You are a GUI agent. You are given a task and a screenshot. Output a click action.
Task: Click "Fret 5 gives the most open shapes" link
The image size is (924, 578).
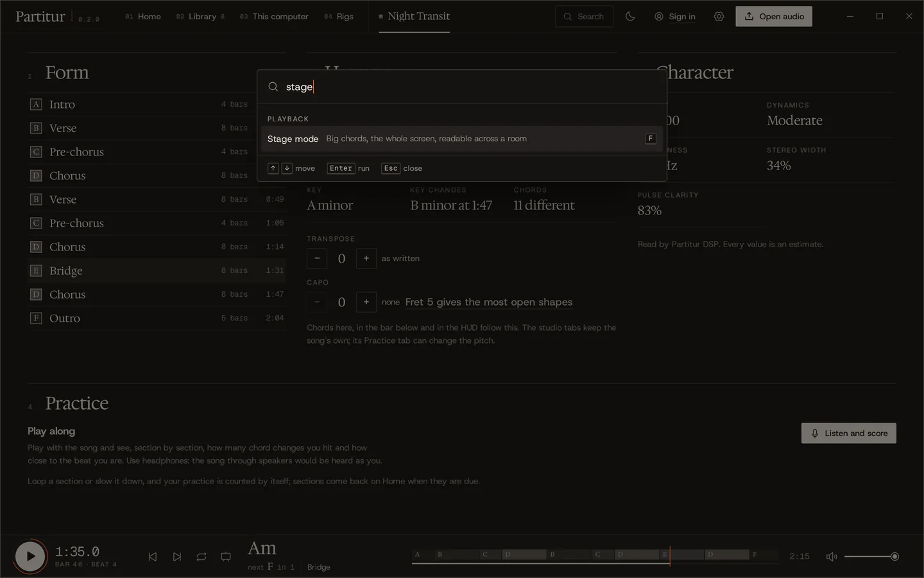tap(489, 302)
